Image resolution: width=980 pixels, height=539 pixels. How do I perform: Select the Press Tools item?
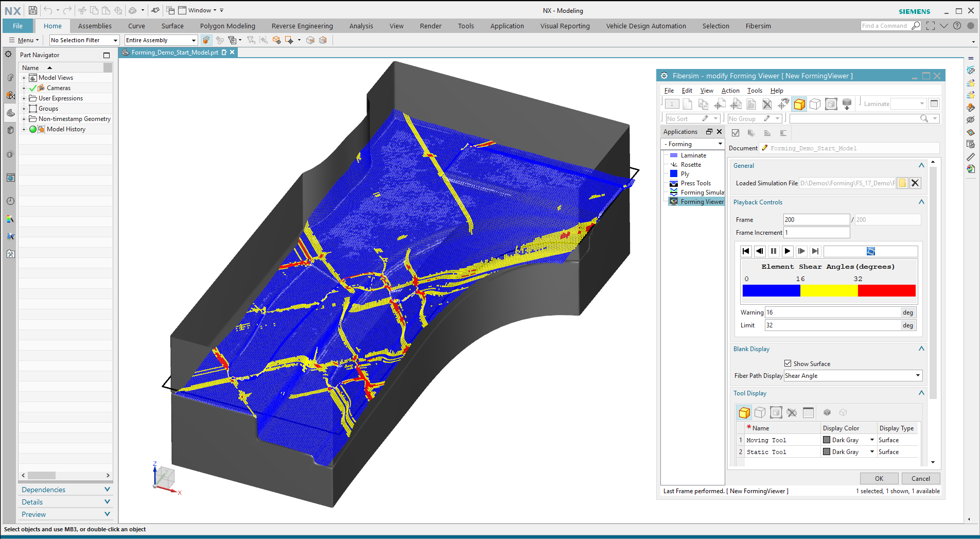click(x=695, y=183)
